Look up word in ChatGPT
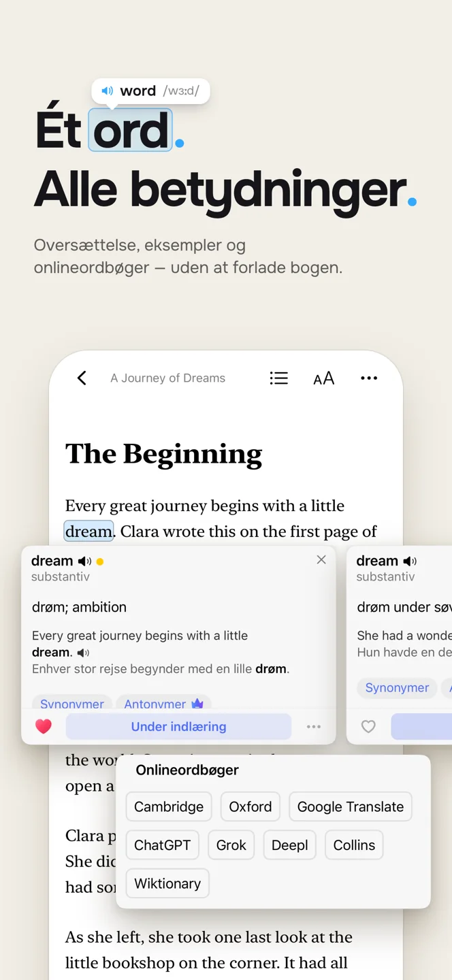Screen dimensions: 452x980 tap(162, 845)
